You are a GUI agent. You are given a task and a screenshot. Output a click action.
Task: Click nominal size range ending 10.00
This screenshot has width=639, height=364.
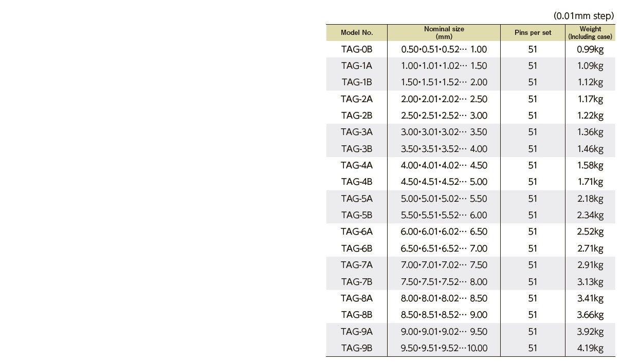(444, 348)
